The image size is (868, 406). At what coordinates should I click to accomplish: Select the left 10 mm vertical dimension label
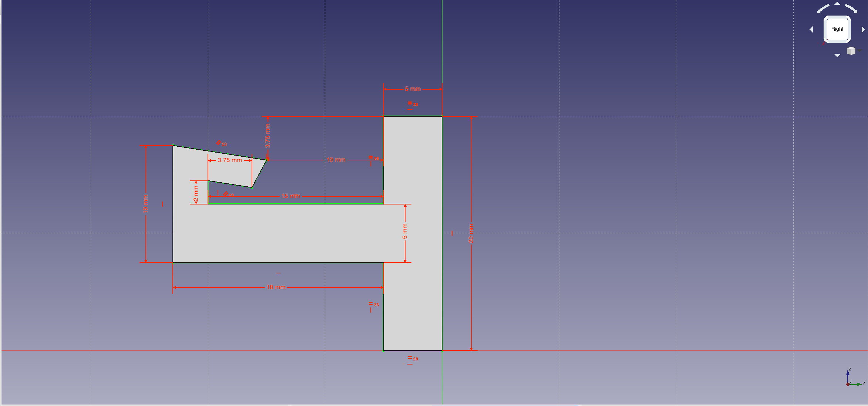[x=145, y=204]
